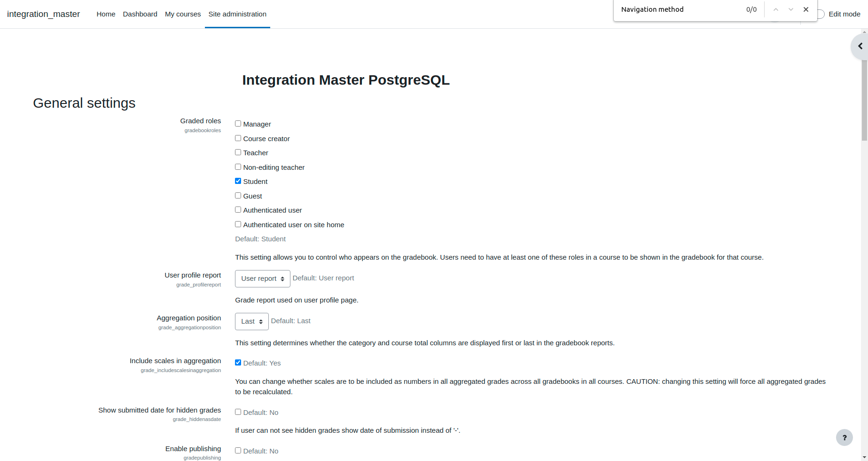Click the help question mark button

(x=844, y=437)
